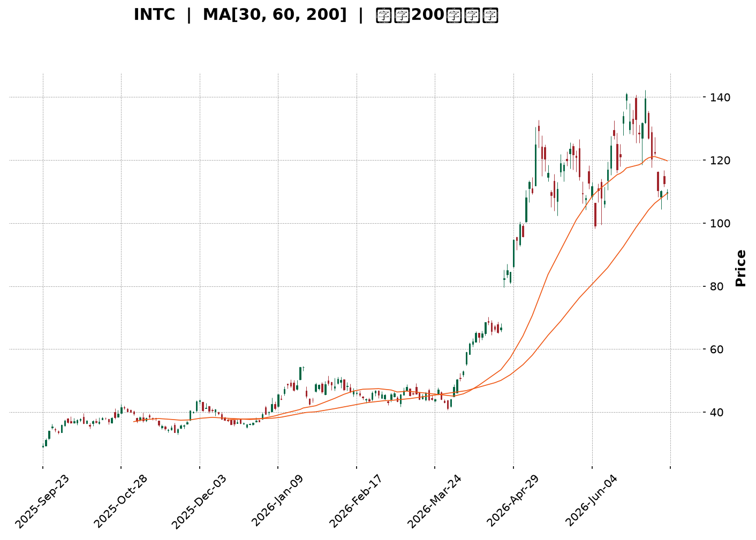This screenshot has width=756, height=540.
Task: Click the chart title starting with INTC
Action: coord(316,15)
